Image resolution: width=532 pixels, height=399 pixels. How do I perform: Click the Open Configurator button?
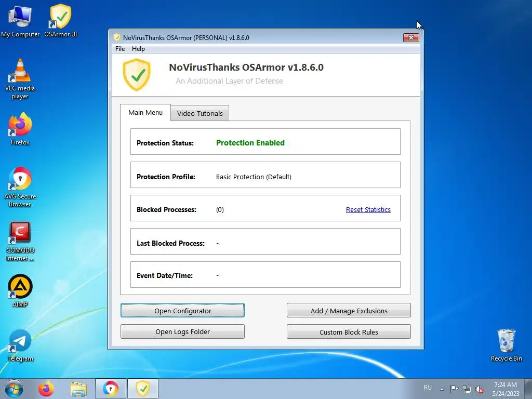click(x=182, y=311)
